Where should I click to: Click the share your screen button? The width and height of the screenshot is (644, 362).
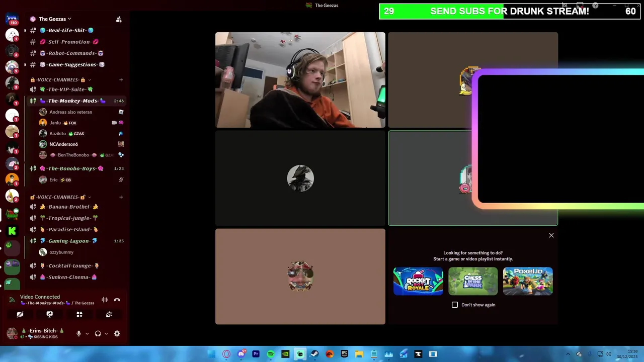pos(49,314)
